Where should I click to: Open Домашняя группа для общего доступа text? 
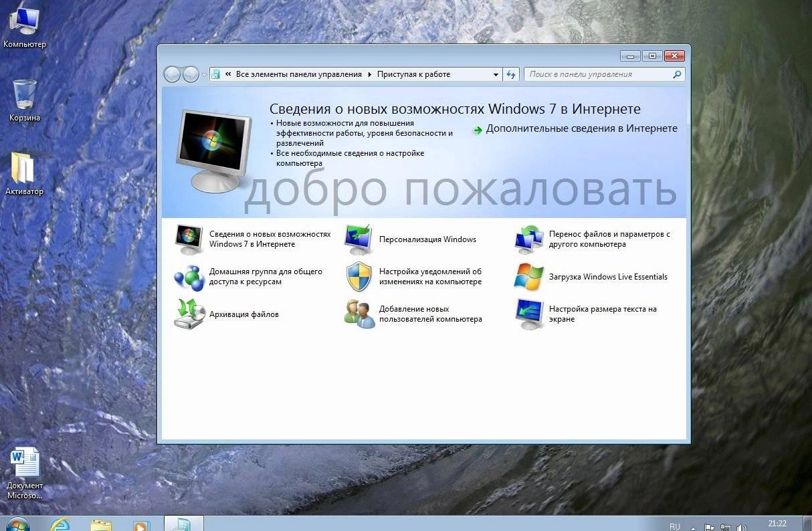pyautogui.click(x=266, y=277)
